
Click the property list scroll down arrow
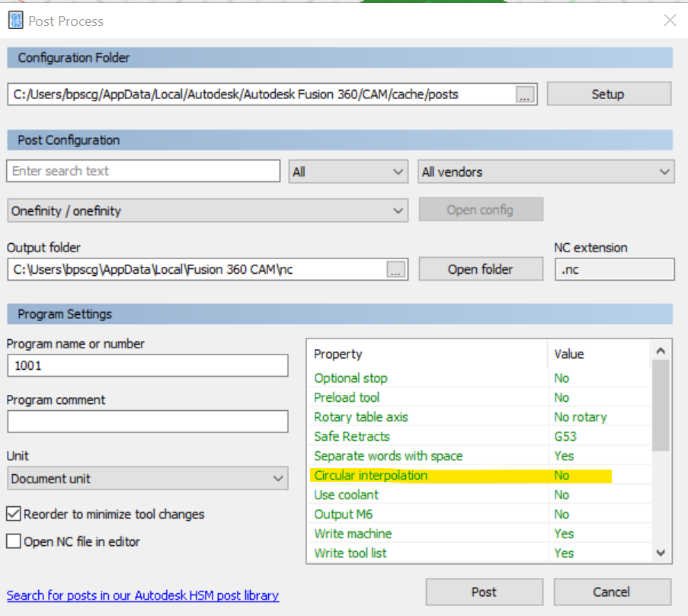coord(661,553)
